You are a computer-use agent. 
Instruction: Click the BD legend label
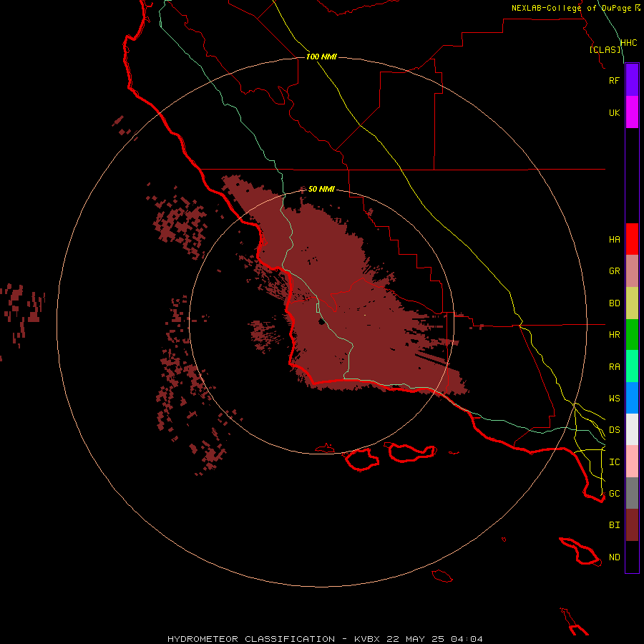[x=614, y=303]
